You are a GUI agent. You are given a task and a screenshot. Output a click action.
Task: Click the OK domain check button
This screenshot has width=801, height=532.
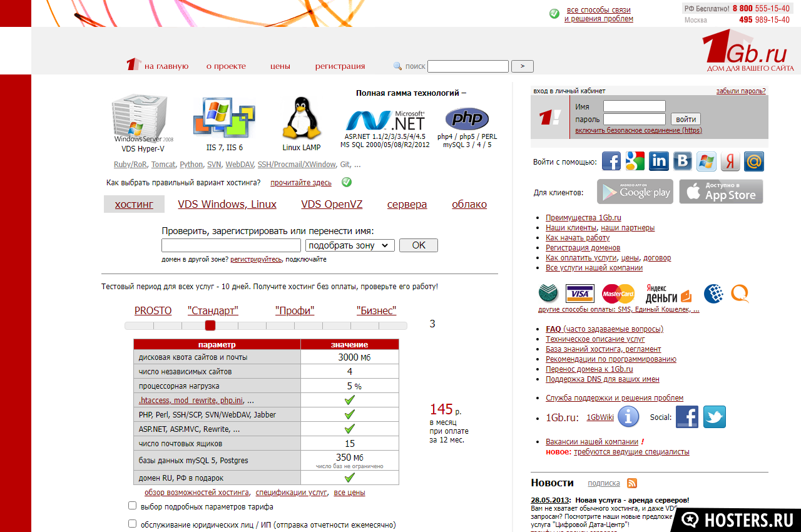pyautogui.click(x=419, y=245)
